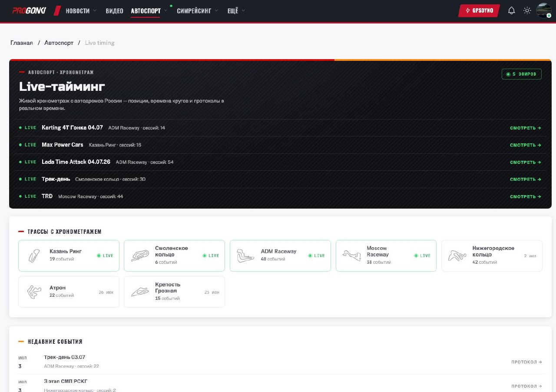Watch the Karting 4T Гонка live stream
Image resolution: width=556 pixels, height=392 pixels.
(526, 128)
